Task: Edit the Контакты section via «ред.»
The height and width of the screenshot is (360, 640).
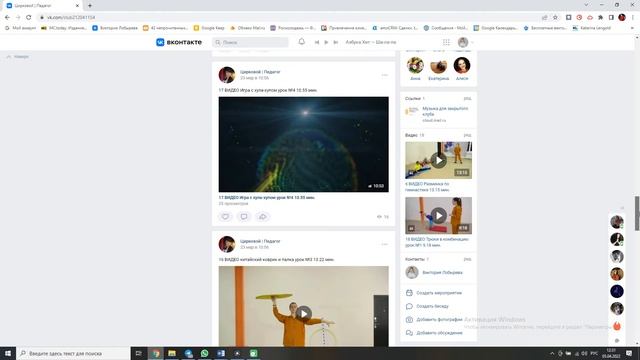Action: (x=467, y=259)
